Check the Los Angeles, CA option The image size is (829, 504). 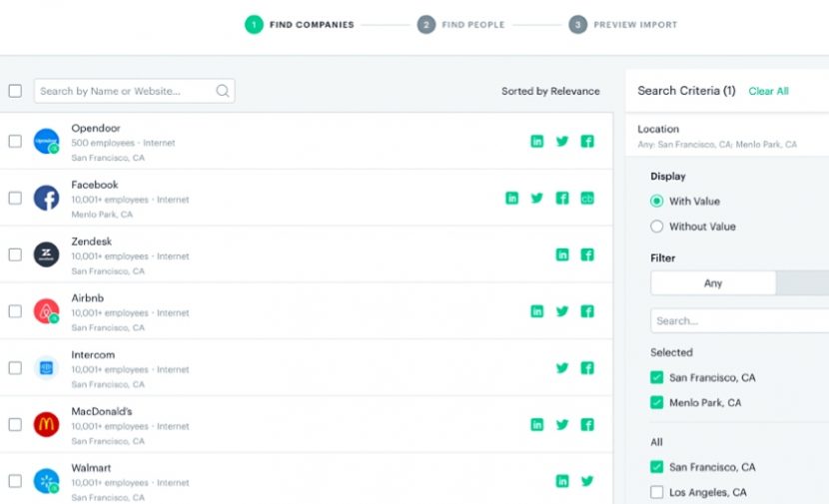pos(656,492)
